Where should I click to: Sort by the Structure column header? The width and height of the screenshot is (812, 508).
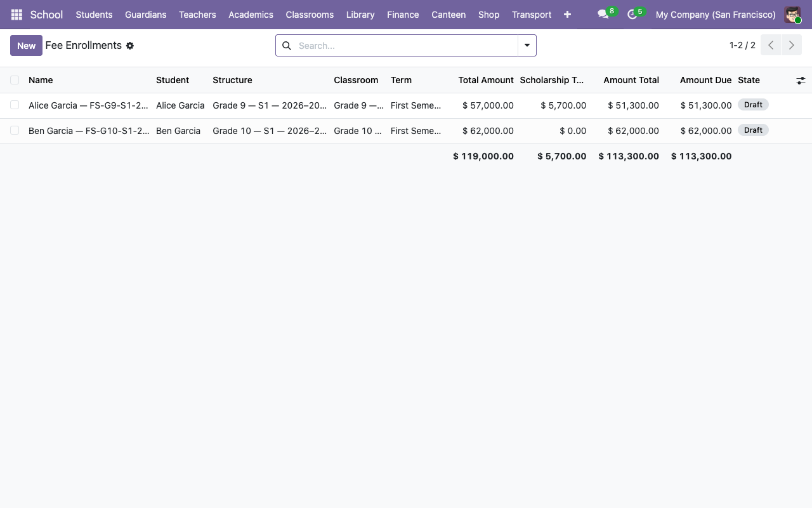[270, 80]
